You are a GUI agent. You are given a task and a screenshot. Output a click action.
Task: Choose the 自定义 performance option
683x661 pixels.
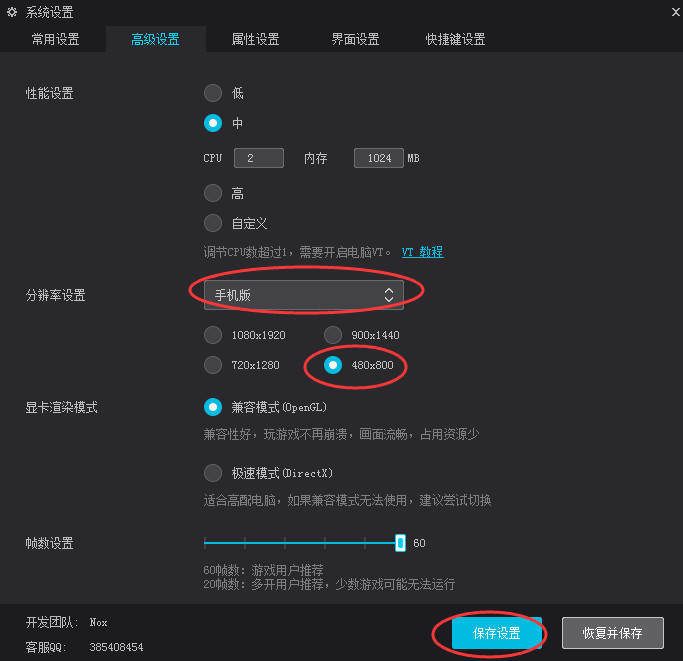coord(213,223)
